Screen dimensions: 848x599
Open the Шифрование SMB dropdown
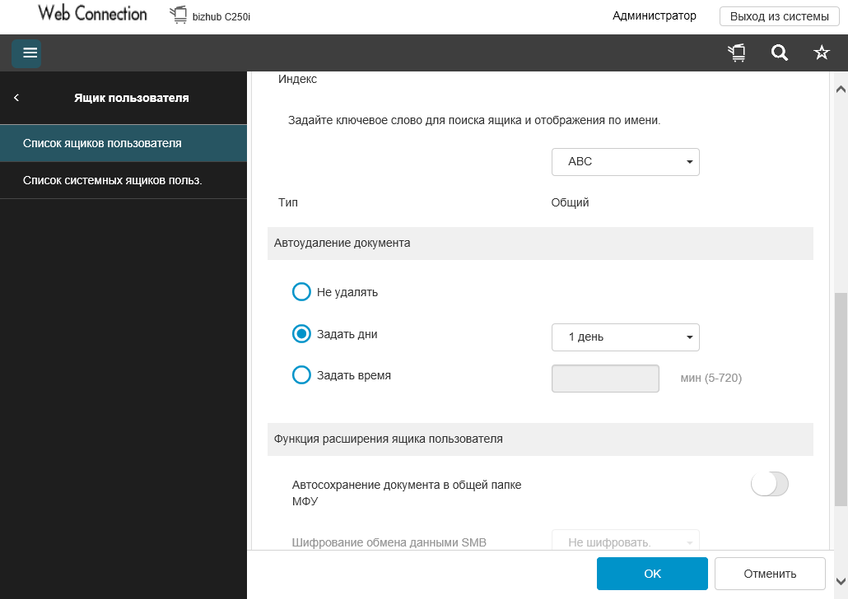click(x=625, y=542)
